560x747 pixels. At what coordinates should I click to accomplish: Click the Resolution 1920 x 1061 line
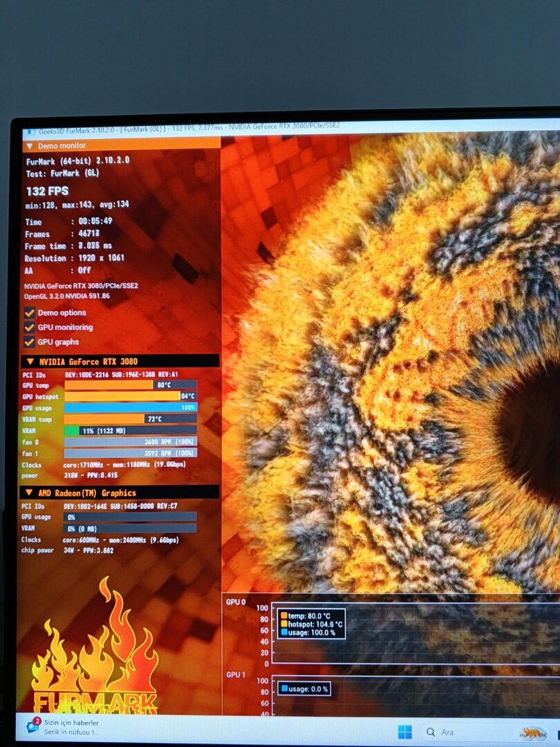74,258
